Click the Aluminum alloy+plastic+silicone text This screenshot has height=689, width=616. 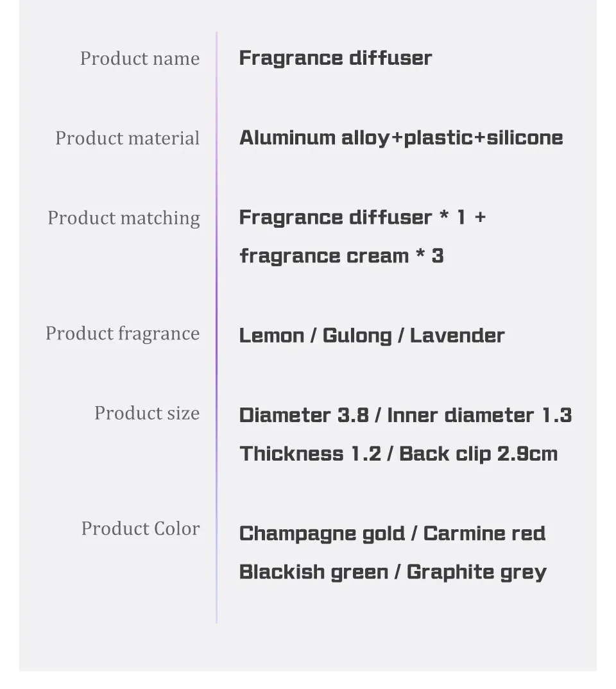point(401,138)
